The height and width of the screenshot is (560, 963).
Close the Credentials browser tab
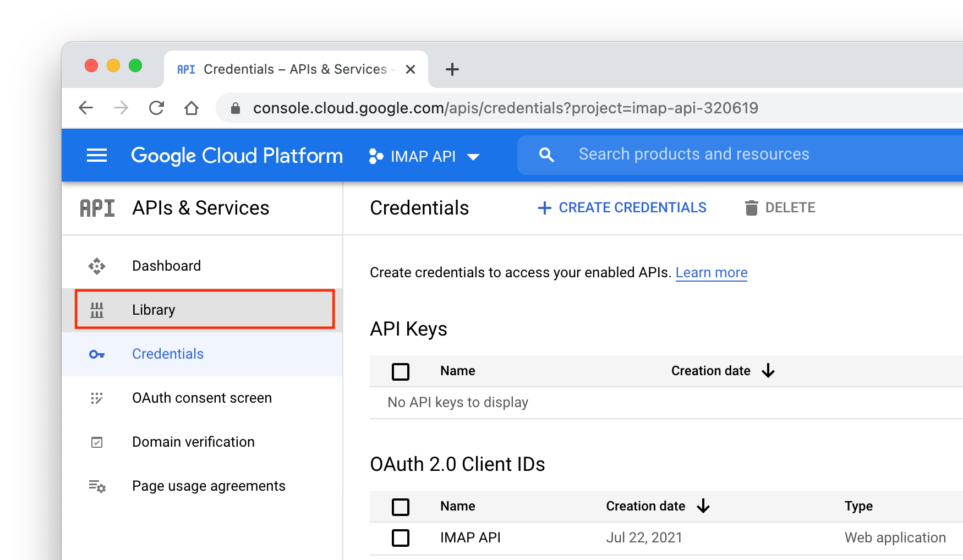pyautogui.click(x=410, y=69)
